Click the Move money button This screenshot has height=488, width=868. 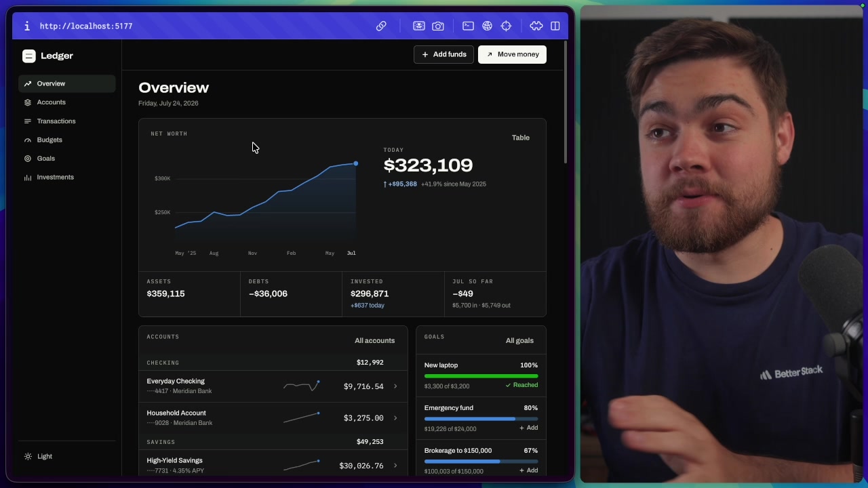pyautogui.click(x=512, y=54)
